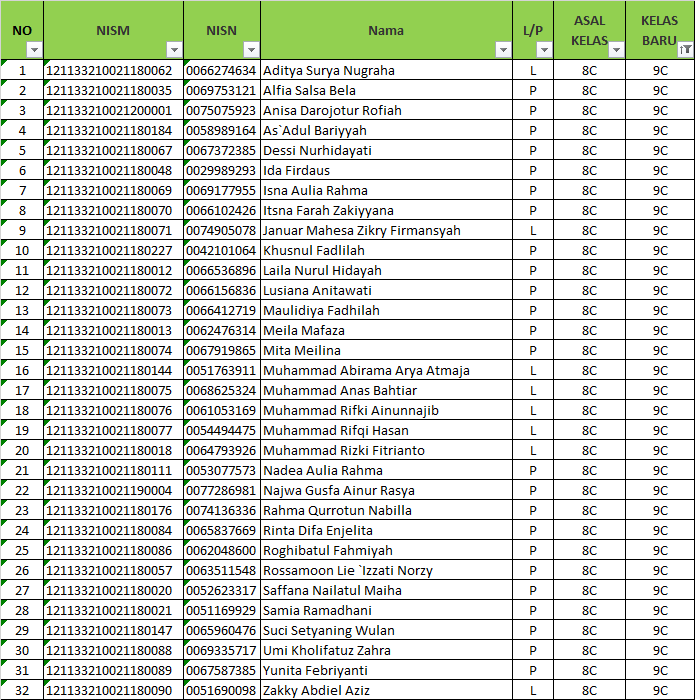Select NISN cell 0062048600

click(x=222, y=550)
